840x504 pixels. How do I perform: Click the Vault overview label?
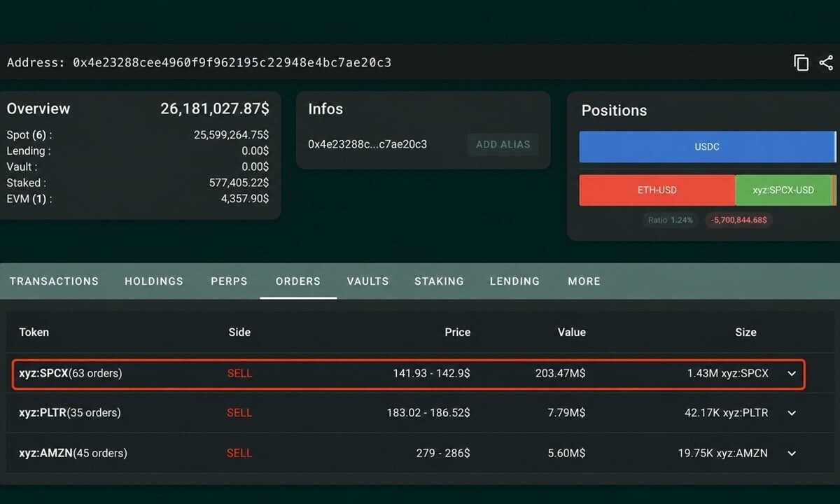[x=22, y=167]
